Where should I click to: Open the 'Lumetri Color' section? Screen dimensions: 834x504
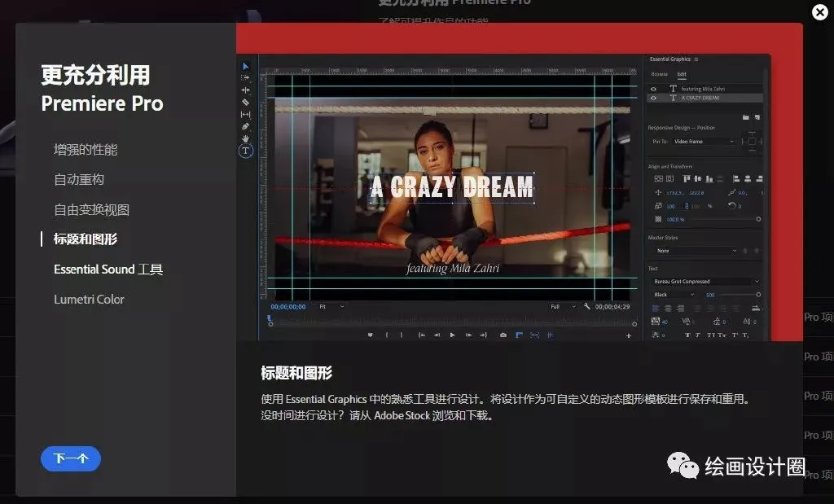pos(89,300)
